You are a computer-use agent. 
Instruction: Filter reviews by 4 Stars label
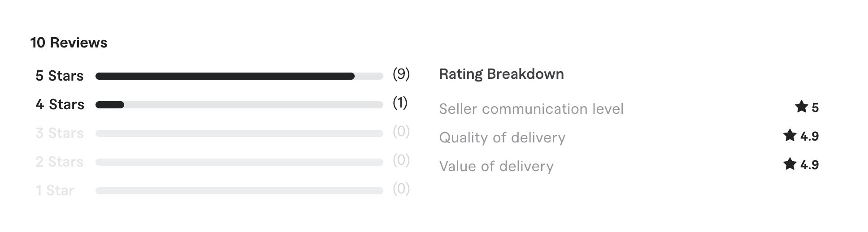(60, 104)
